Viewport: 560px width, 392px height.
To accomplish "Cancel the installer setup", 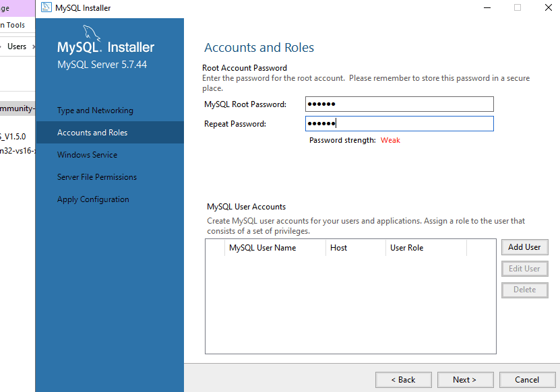I will tap(526, 380).
